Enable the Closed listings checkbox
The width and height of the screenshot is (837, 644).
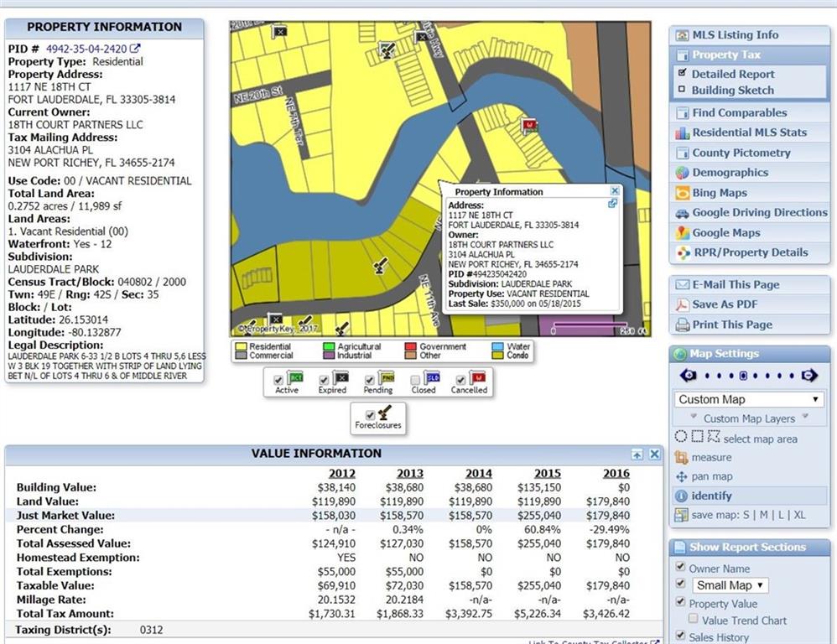[x=415, y=380]
